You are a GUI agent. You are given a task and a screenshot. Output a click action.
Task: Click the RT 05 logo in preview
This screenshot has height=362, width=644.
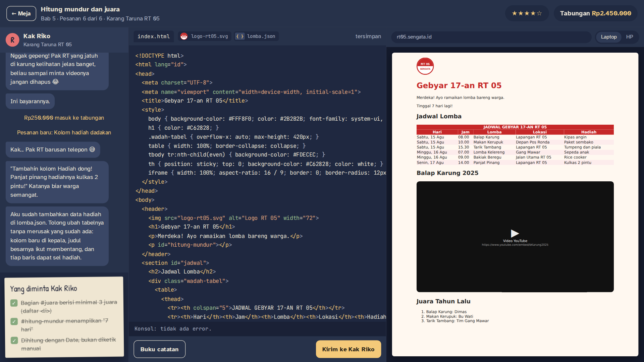[x=425, y=66]
